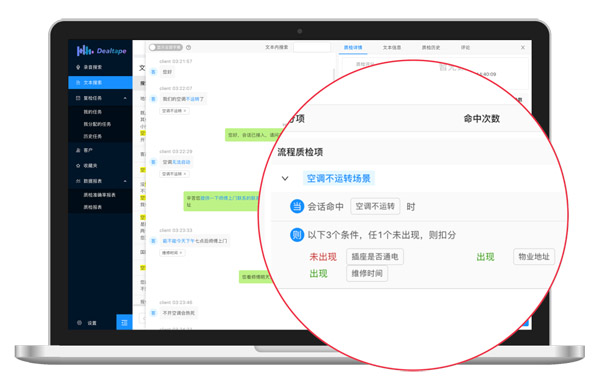Switch to the 文本信息 tab
Screen dimensions: 600x384
[392, 47]
